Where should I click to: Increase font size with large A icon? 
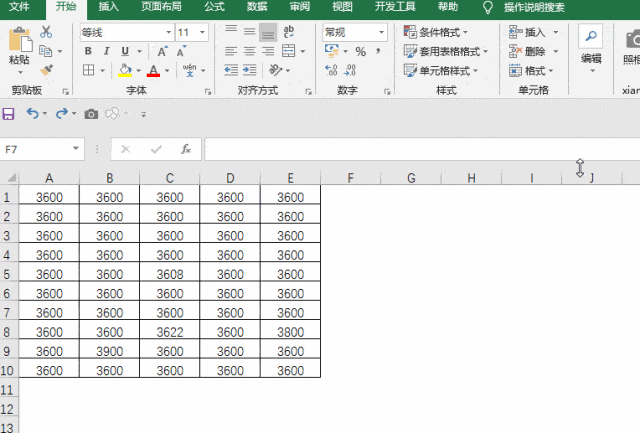[x=162, y=51]
